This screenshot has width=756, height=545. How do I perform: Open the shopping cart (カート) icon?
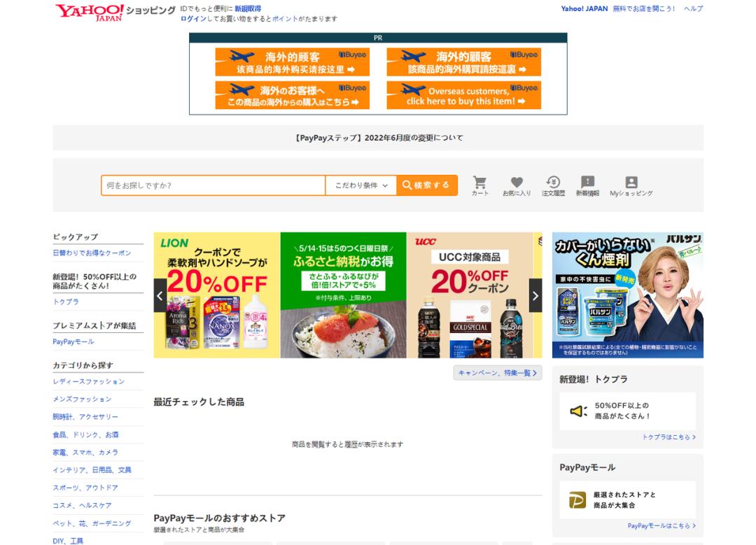click(479, 185)
